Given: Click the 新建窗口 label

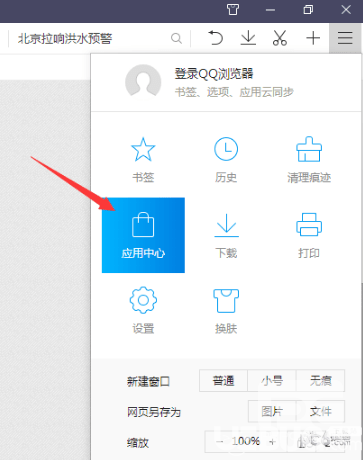Looking at the screenshot, I should [x=148, y=381].
